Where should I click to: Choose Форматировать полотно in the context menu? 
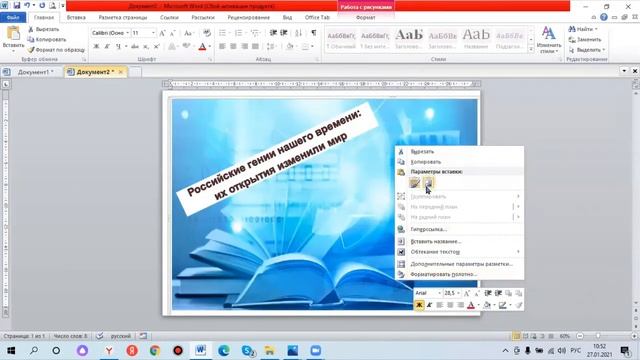pos(460,274)
